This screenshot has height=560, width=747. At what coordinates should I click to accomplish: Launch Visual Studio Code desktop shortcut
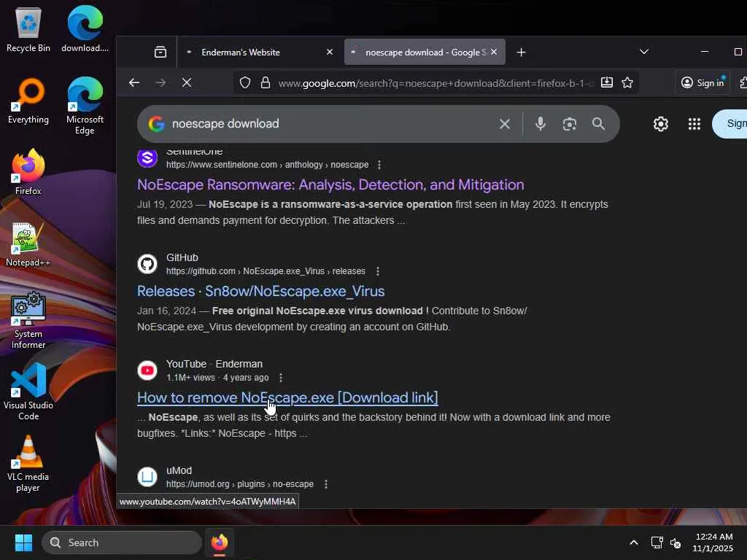pyautogui.click(x=28, y=392)
